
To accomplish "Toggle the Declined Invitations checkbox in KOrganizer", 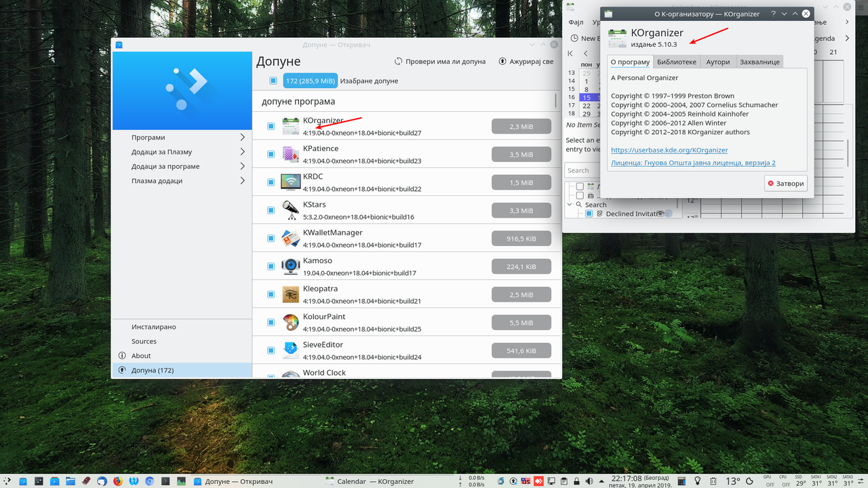I will pyautogui.click(x=589, y=213).
